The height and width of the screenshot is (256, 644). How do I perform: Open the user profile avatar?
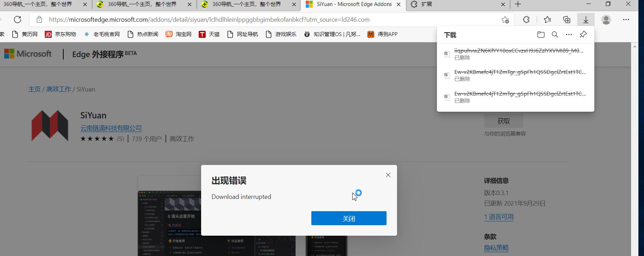tap(606, 20)
